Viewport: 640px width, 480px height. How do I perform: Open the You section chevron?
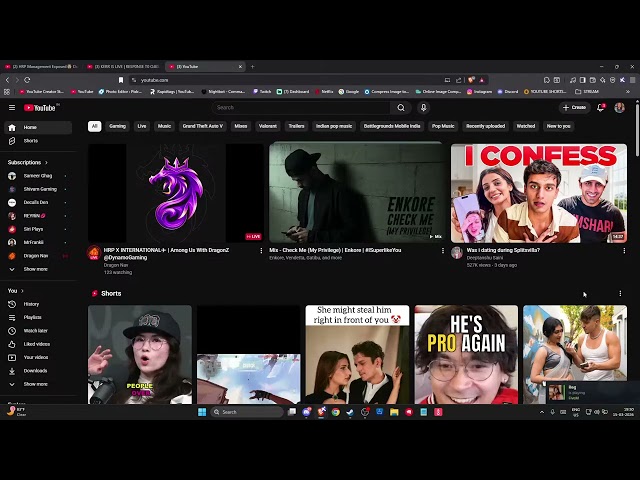[22, 291]
